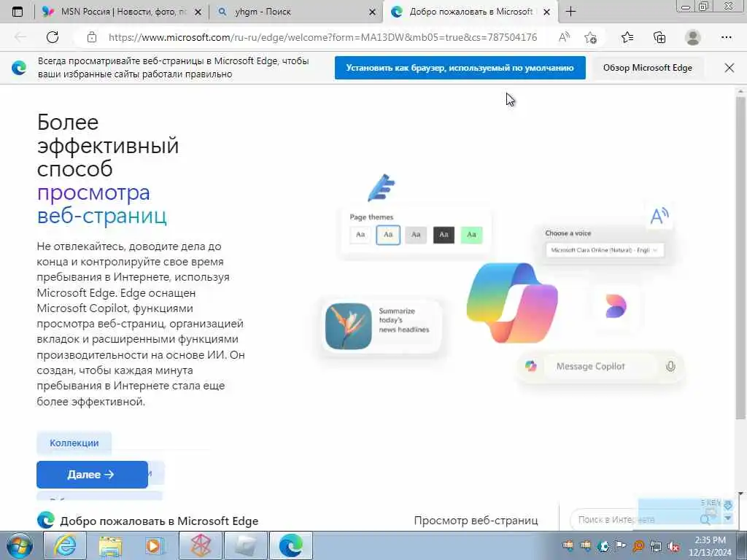View site information via the lock icon
Viewport: 747px width, 560px height.
(x=92, y=37)
